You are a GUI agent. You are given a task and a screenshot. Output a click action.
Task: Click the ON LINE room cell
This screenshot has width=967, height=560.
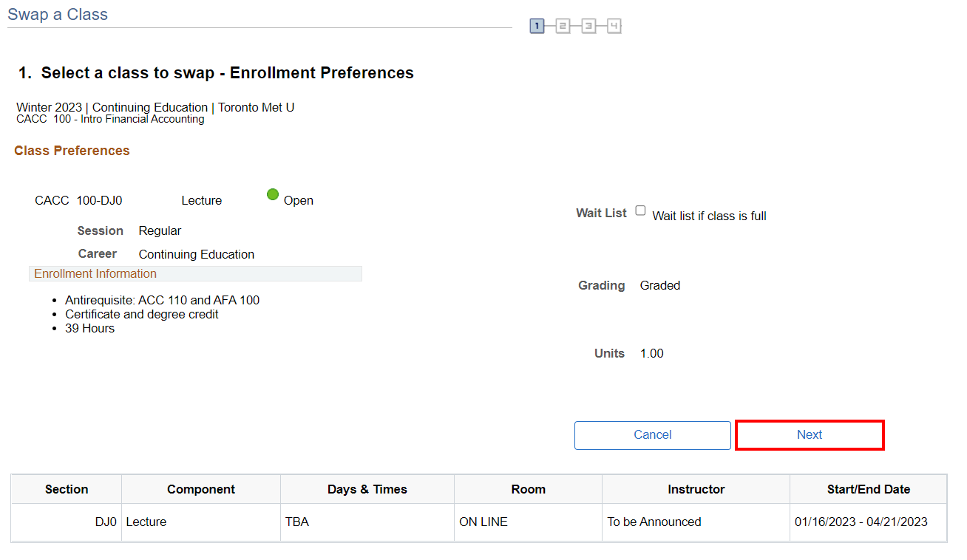tap(483, 522)
